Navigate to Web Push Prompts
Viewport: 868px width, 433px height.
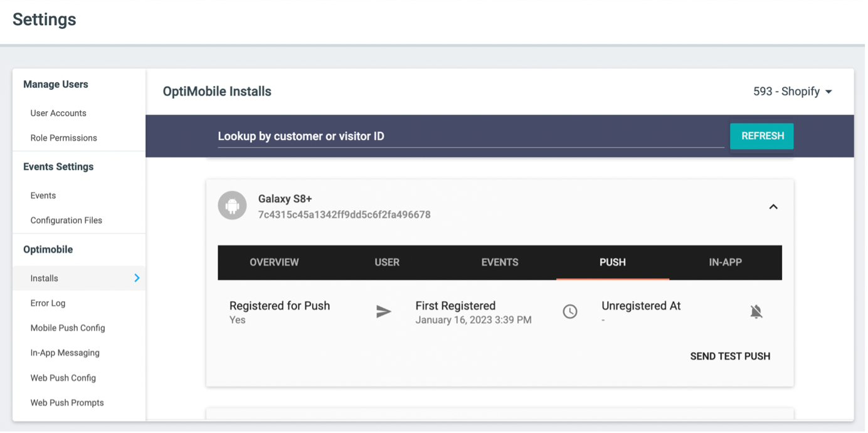coord(67,403)
